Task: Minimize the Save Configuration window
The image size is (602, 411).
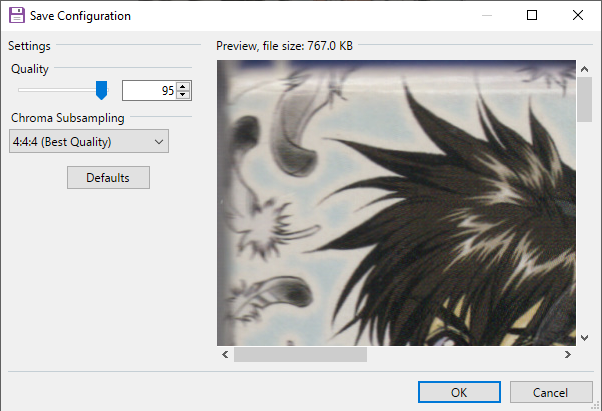Action: pos(487,16)
